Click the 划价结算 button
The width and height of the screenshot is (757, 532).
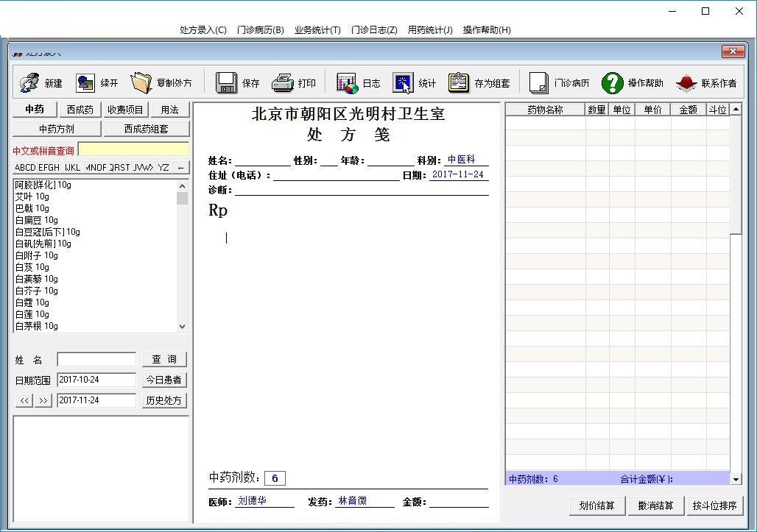pos(597,506)
